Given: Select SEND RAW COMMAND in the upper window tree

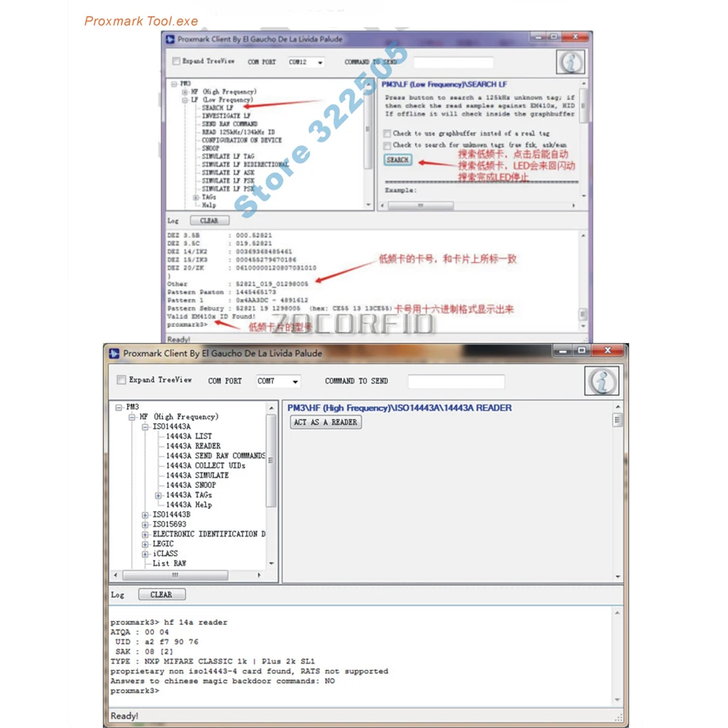Looking at the screenshot, I should 229,124.
